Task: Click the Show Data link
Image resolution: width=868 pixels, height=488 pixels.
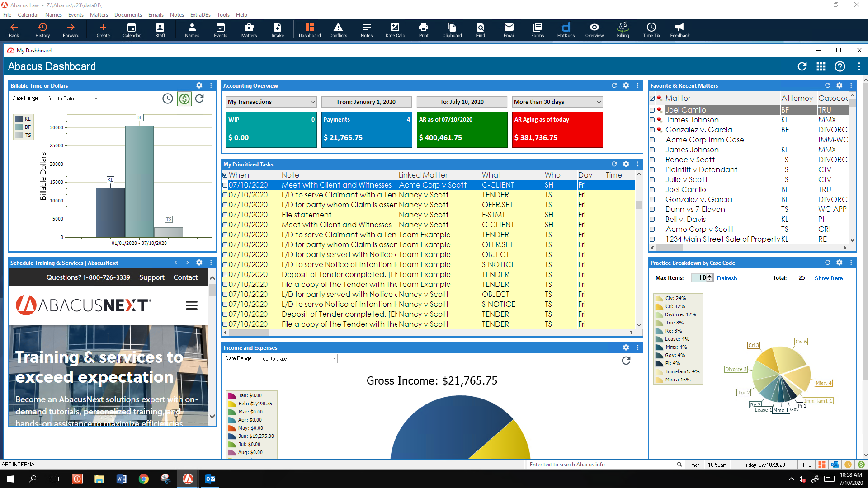Action: point(828,278)
